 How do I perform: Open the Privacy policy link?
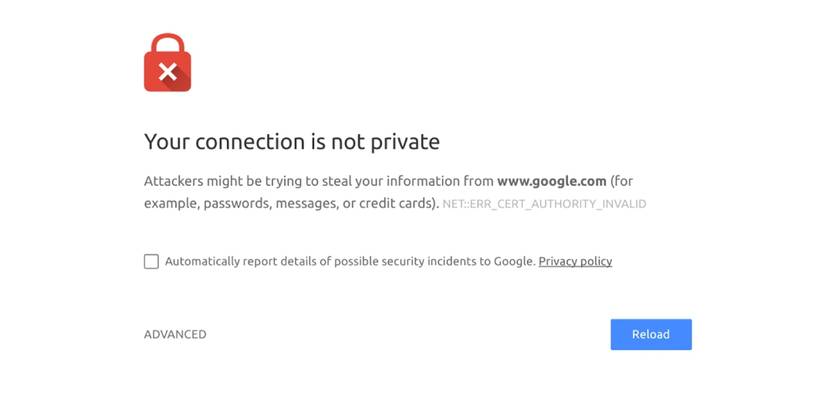tap(575, 262)
